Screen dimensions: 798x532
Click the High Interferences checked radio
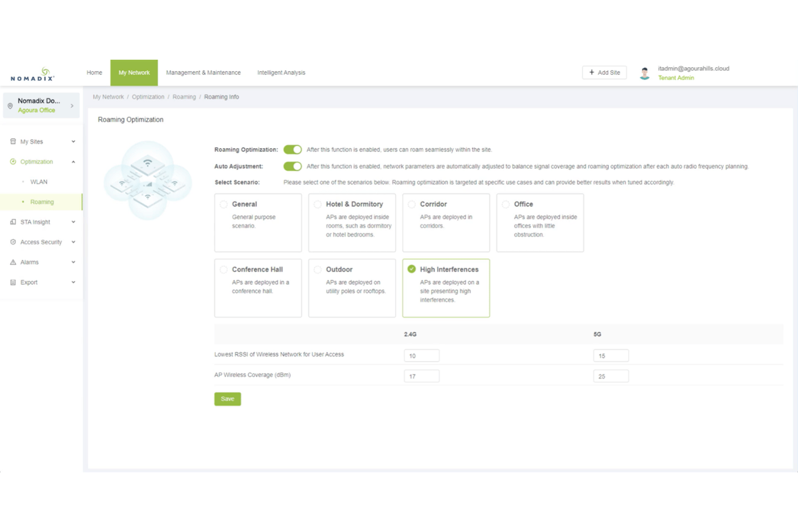[411, 269]
